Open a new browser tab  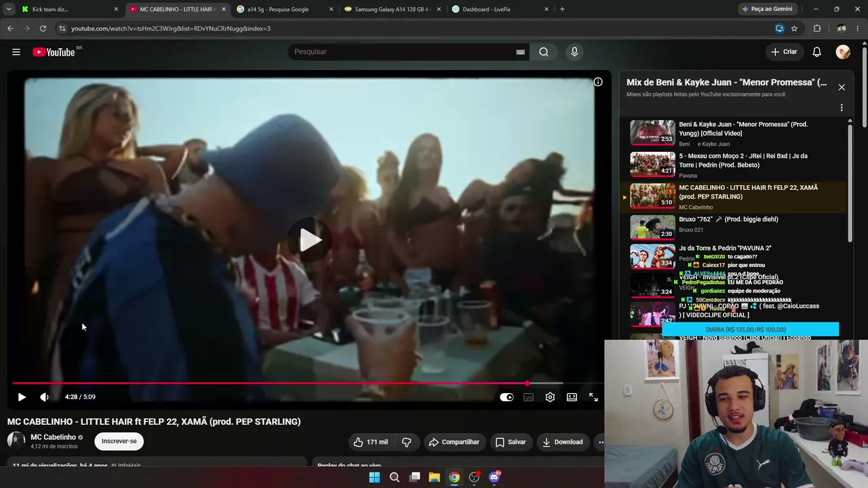coord(562,9)
